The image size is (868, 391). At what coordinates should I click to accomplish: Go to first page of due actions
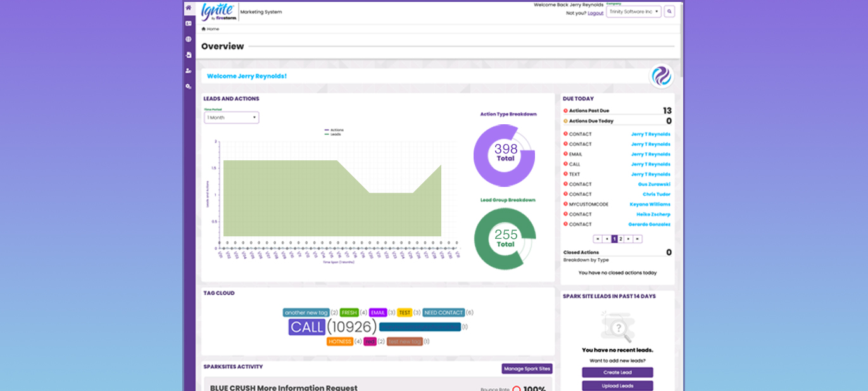click(598, 239)
